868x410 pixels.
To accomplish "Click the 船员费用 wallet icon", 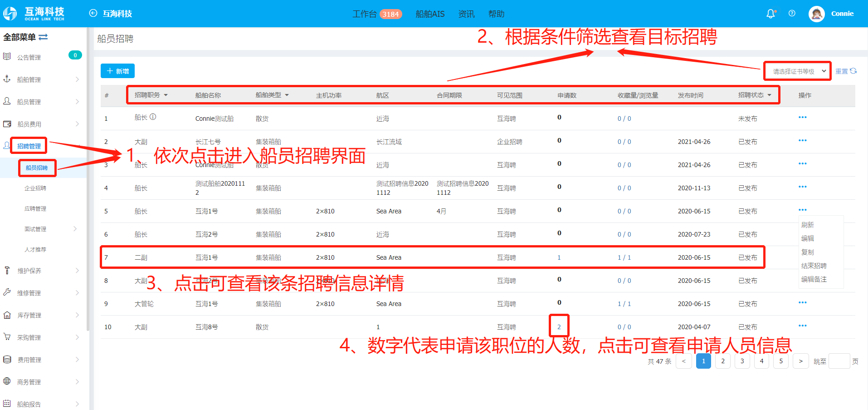I will click(x=7, y=123).
